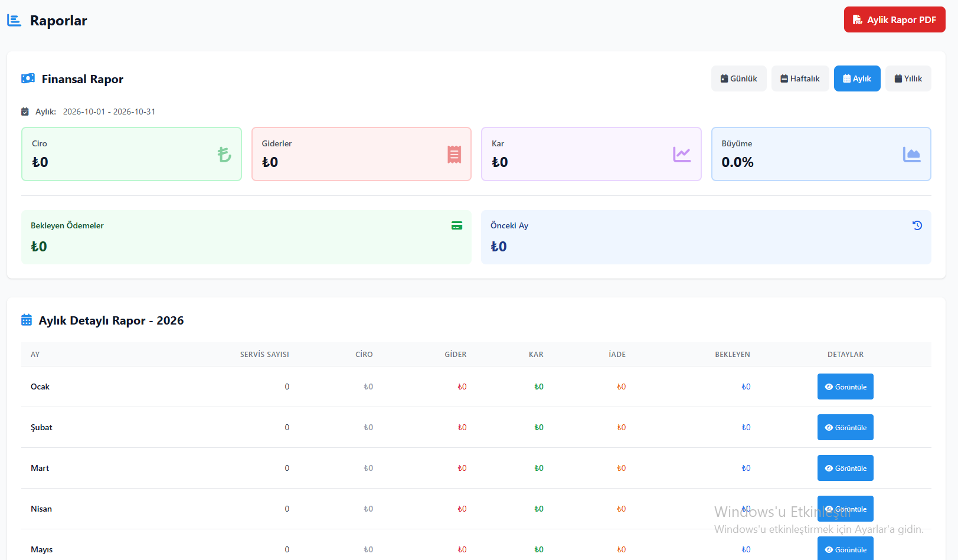Click the line chart icon in the Kar card
Screen dimensions: 958x560
click(682, 155)
